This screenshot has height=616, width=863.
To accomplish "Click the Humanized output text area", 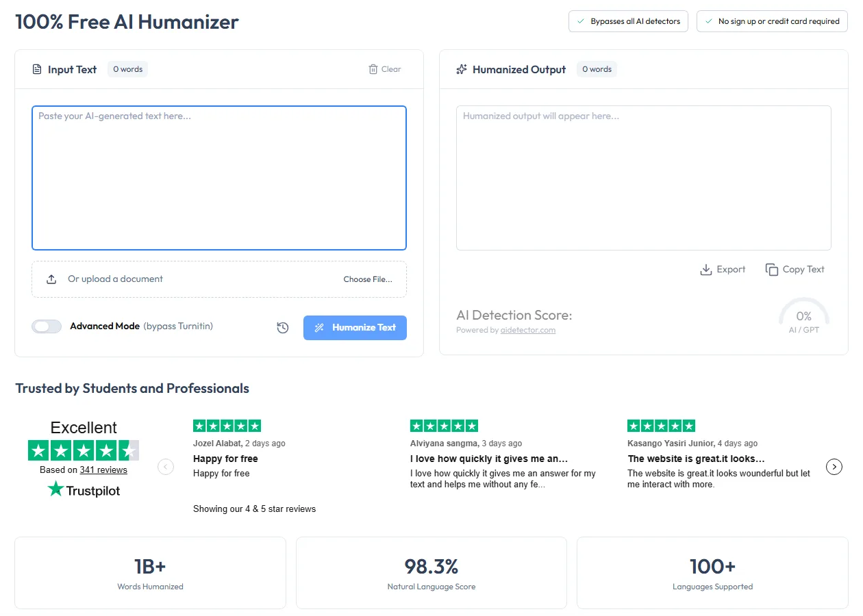I will click(x=644, y=178).
